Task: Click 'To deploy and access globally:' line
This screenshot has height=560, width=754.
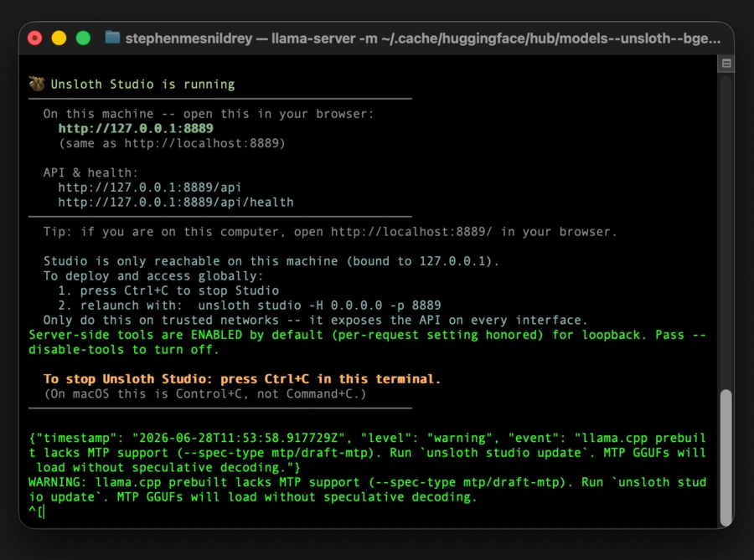Action: point(153,276)
